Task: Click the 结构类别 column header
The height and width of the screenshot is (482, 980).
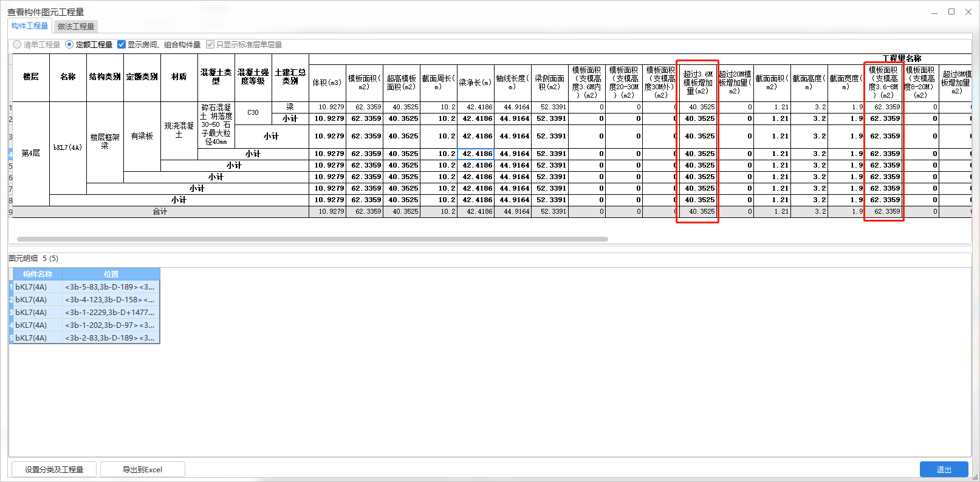Action: tap(105, 77)
